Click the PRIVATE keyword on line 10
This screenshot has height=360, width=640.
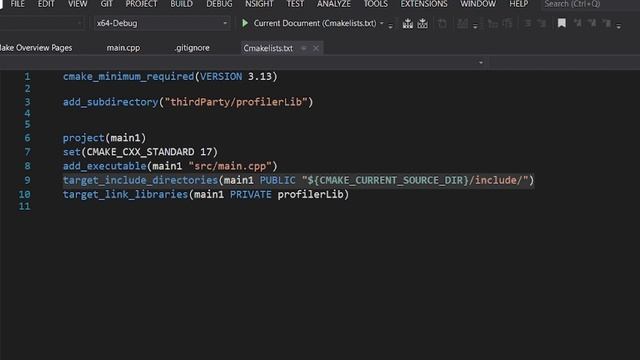click(251, 194)
